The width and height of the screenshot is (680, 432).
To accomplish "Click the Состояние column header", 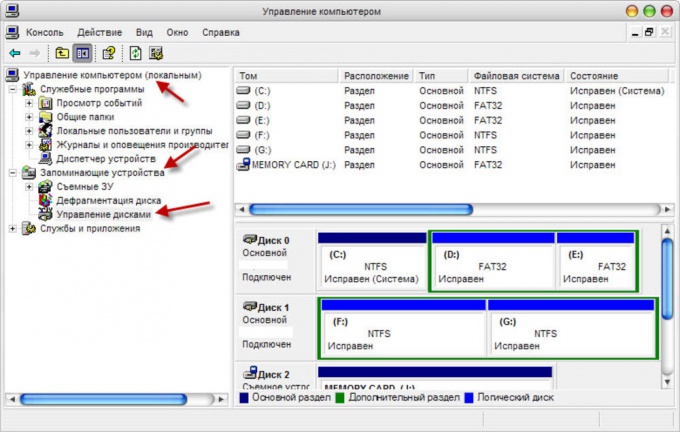I will [610, 76].
